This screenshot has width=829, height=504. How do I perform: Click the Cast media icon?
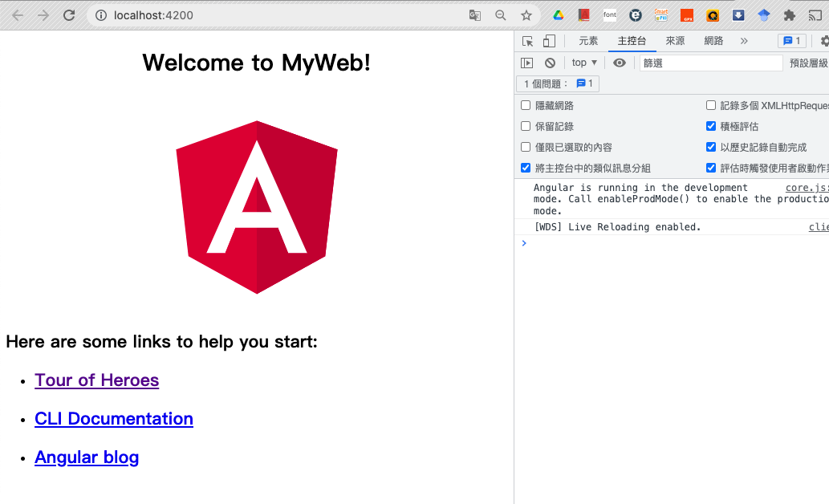(815, 15)
